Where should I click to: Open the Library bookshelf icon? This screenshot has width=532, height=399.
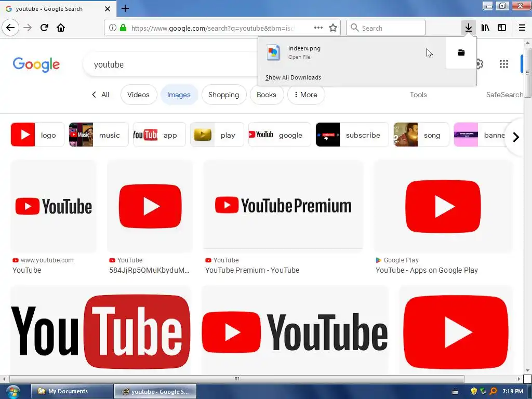(485, 28)
